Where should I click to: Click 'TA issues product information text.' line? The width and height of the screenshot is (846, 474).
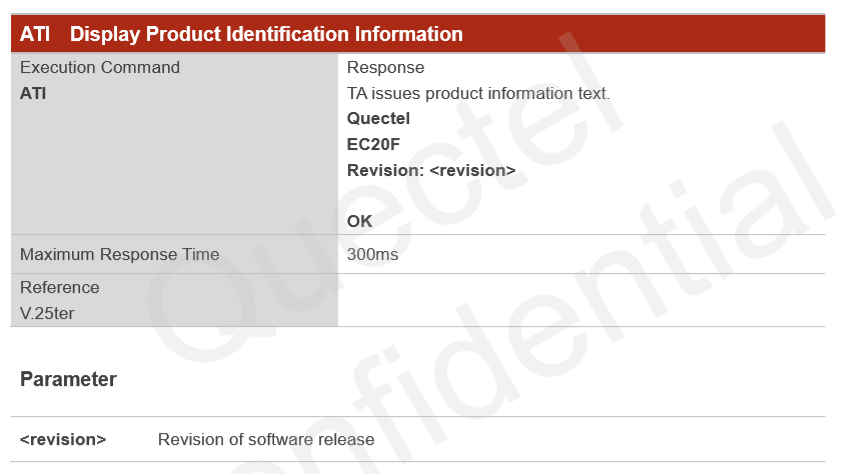(x=478, y=94)
